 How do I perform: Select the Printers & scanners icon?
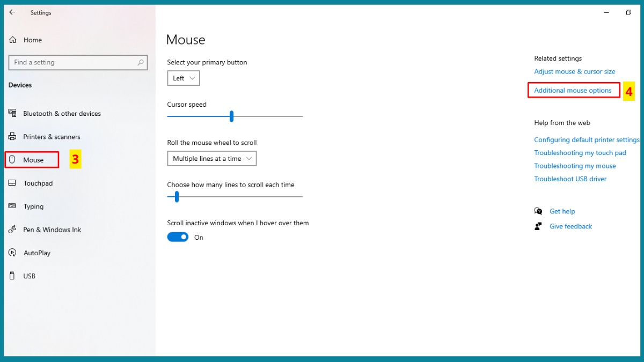pyautogui.click(x=13, y=137)
